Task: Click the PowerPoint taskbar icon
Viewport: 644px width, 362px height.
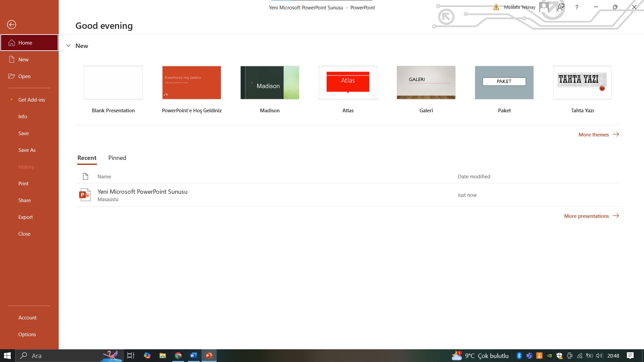Action: [209, 356]
